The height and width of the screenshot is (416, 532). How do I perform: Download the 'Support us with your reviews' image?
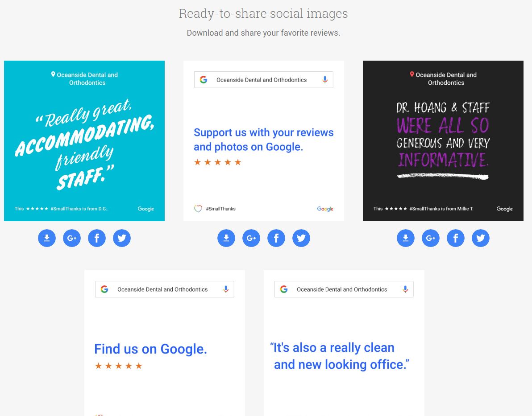(226, 238)
